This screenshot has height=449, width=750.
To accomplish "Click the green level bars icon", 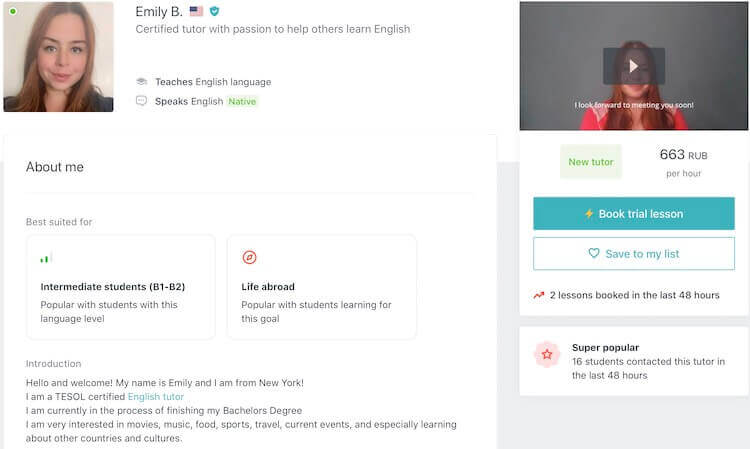I will [45, 258].
